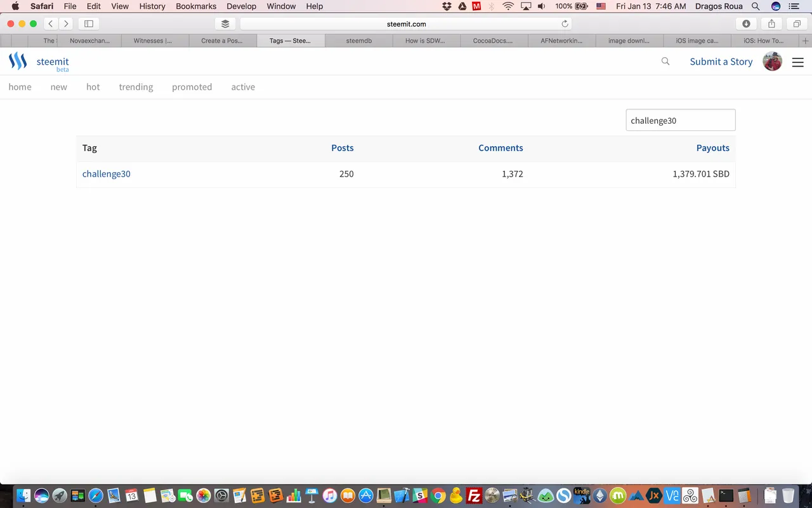
Task: Sort the table by Posts column
Action: coord(343,148)
